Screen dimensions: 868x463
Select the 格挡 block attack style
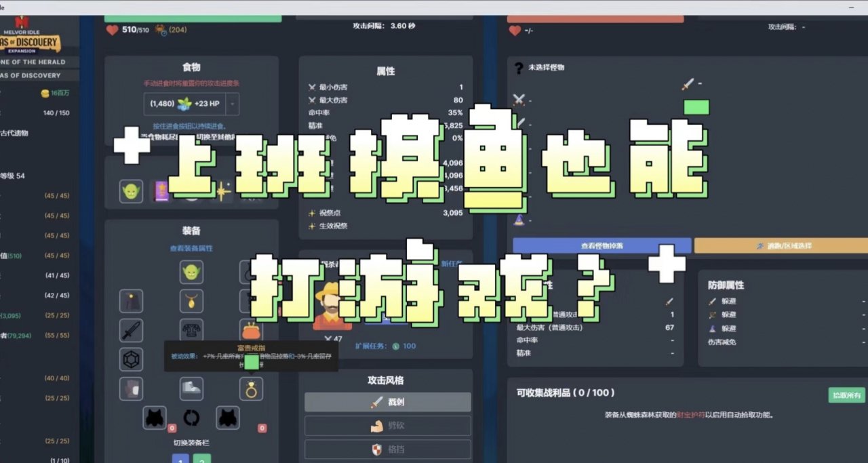pos(388,449)
